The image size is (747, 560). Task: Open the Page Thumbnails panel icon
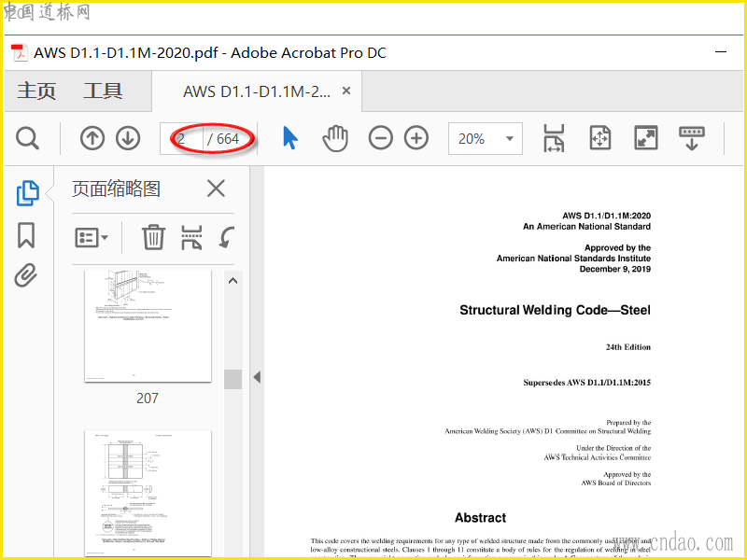[28, 193]
